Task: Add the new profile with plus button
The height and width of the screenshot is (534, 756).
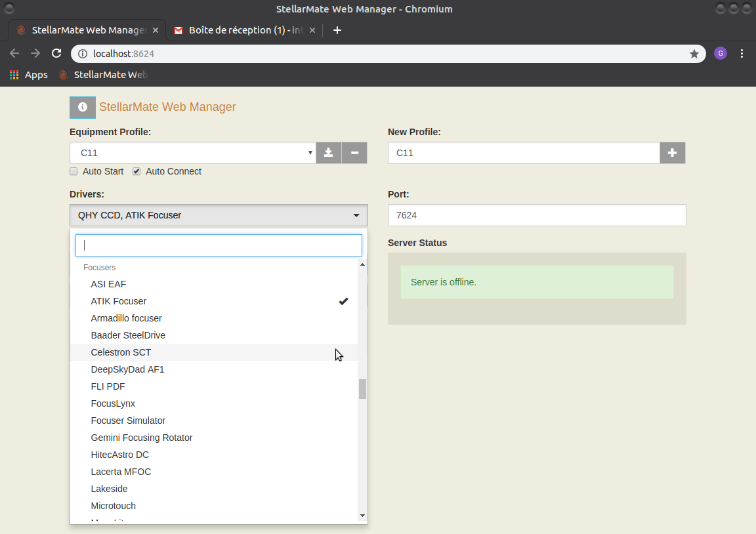Action: (x=672, y=153)
